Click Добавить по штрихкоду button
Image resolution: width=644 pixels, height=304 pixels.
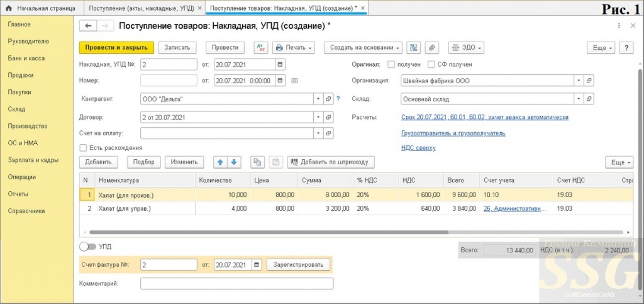point(331,162)
